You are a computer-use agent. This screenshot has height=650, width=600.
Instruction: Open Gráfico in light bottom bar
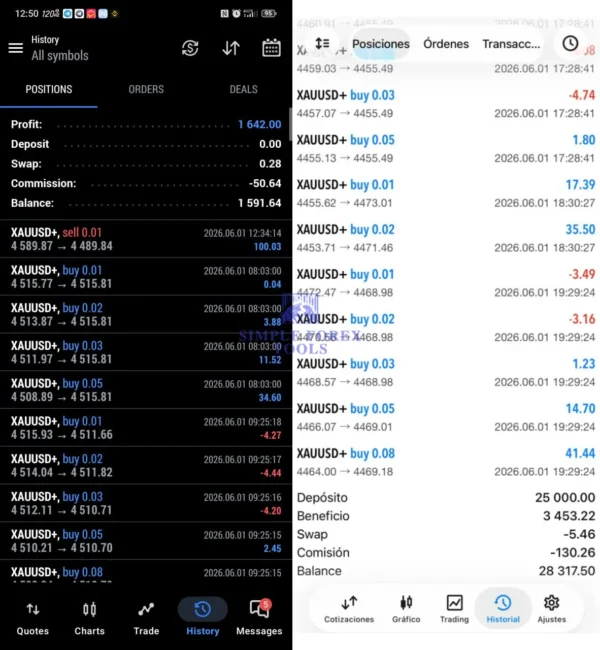pyautogui.click(x=406, y=609)
